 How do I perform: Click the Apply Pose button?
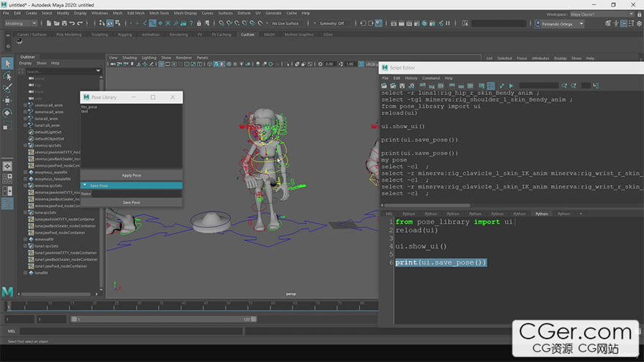(132, 176)
